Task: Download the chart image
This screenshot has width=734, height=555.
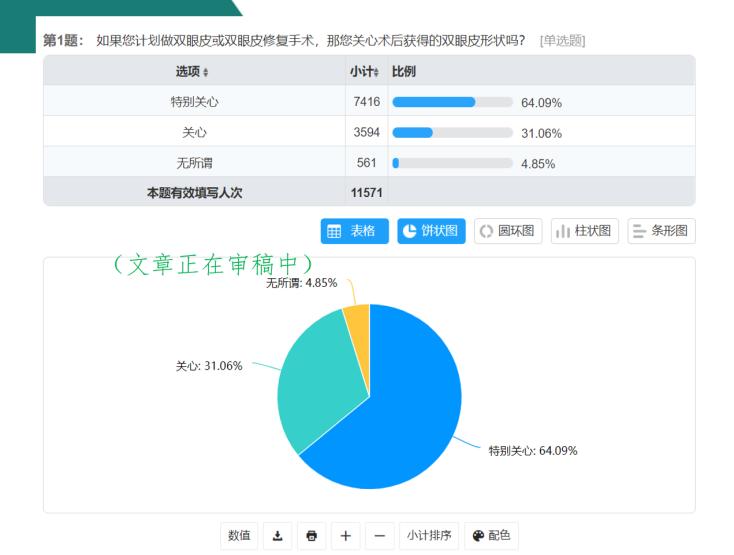Action: tap(278, 535)
